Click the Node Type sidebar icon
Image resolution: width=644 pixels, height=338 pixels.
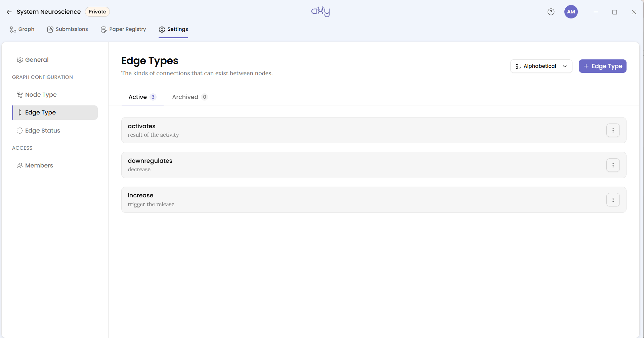point(20,95)
